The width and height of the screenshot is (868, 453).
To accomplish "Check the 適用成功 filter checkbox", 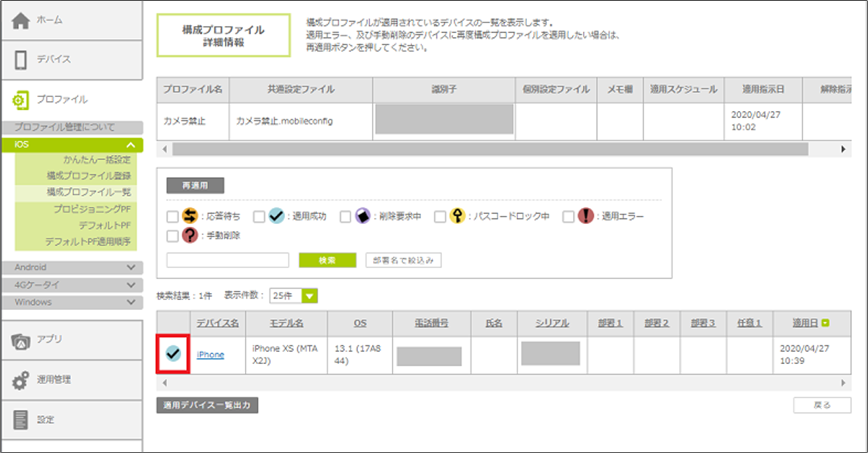I will pos(259,217).
